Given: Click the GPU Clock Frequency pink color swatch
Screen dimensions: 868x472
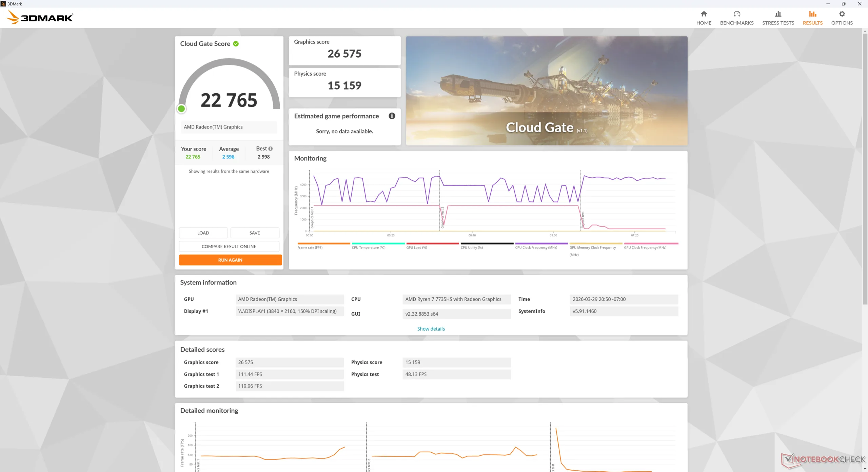Looking at the screenshot, I should (651, 243).
